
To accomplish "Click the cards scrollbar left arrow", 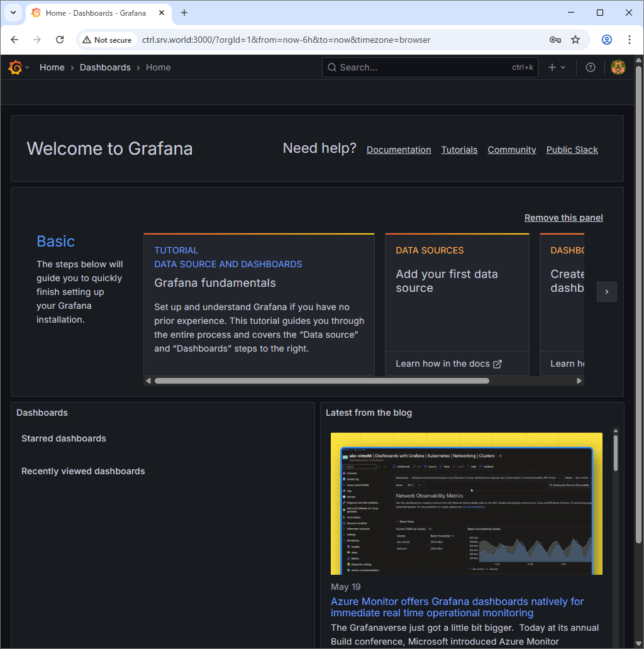I will tap(148, 381).
